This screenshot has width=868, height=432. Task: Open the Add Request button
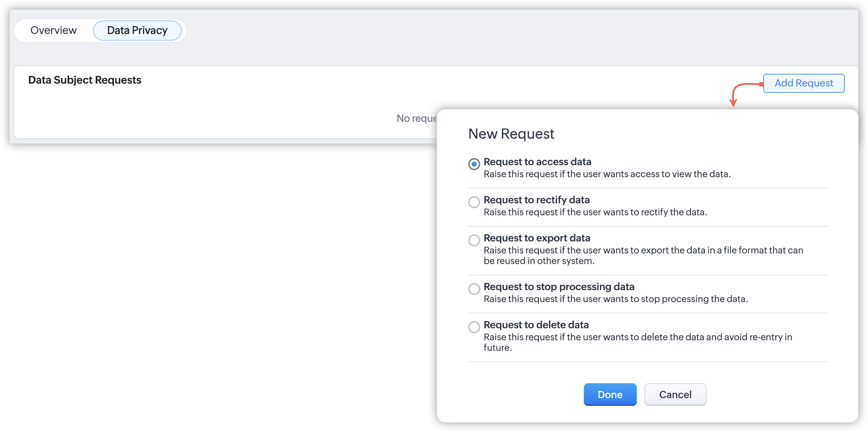(803, 83)
